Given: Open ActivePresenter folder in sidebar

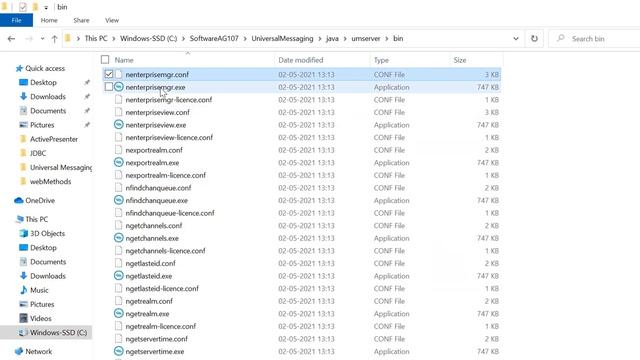Looking at the screenshot, I should 53,139.
